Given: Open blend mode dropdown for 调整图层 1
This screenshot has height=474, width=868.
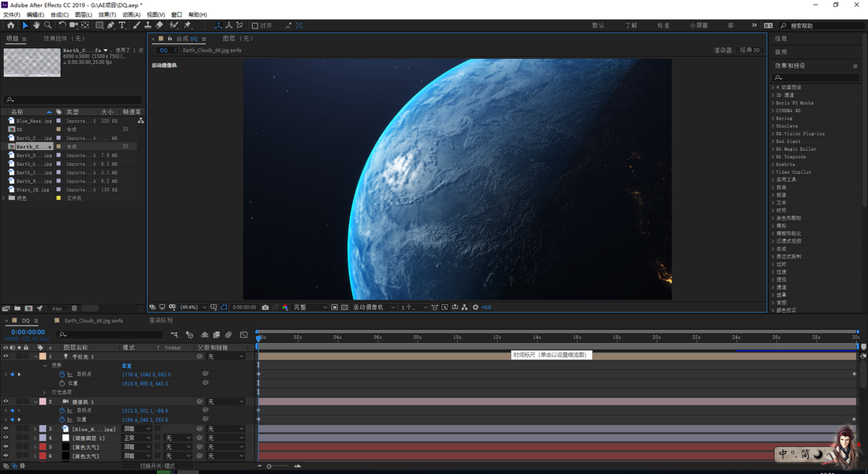Looking at the screenshot, I should pos(136,438).
